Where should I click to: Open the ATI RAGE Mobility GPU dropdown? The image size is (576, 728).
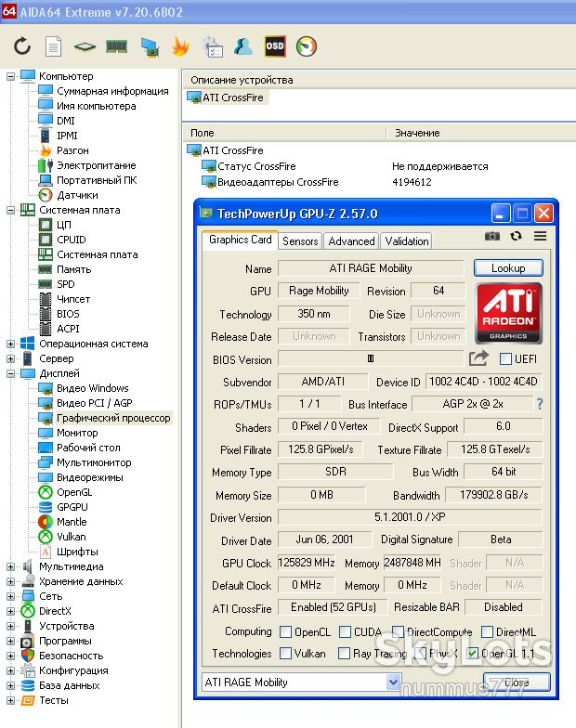point(394,682)
